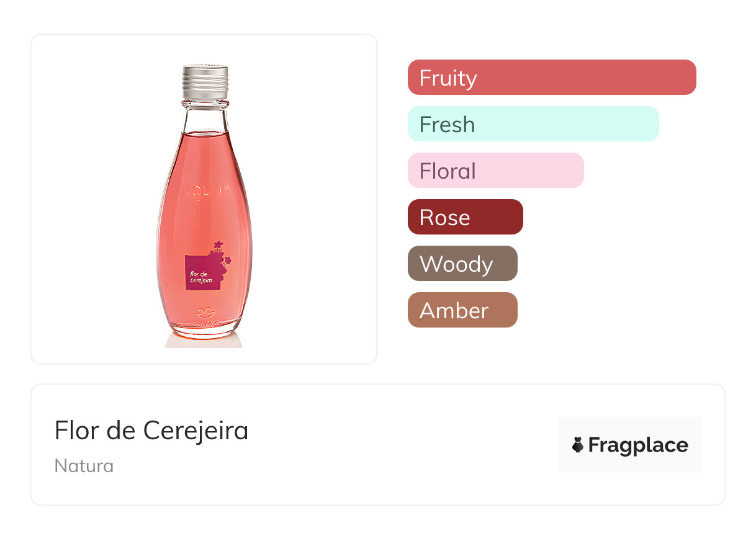This screenshot has width=756, height=536.
Task: Click the magenta flower graphic on bottle label
Action: (220, 253)
